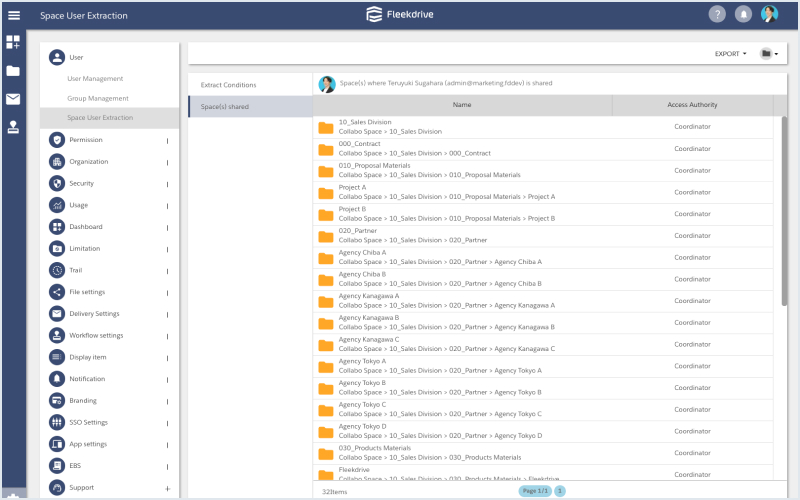The image size is (800, 500).
Task: Open the folder view dropdown in toolbar
Action: click(769, 54)
